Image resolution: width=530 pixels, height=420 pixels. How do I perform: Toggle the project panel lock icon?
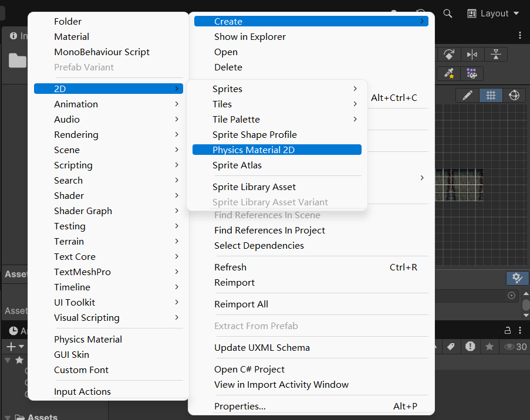coord(507,330)
